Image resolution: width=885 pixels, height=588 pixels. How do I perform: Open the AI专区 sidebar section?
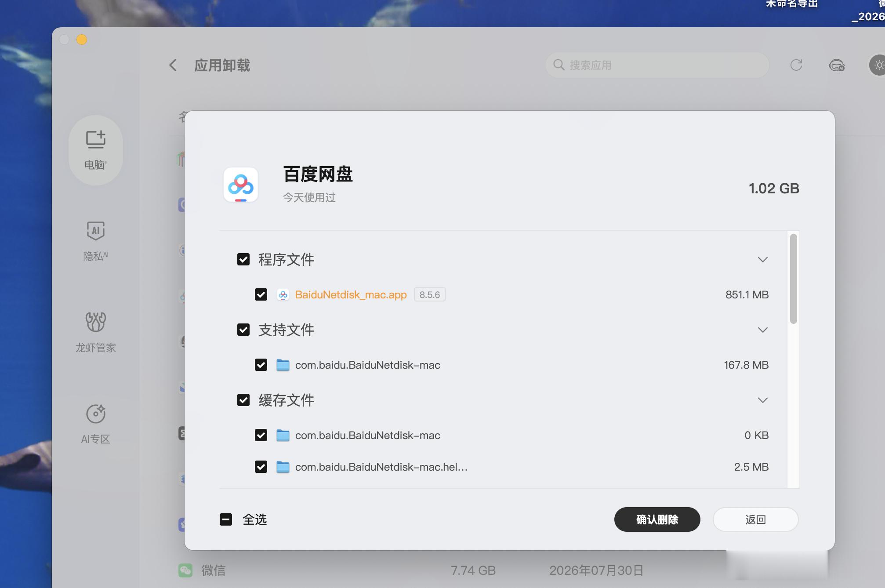[x=96, y=424]
